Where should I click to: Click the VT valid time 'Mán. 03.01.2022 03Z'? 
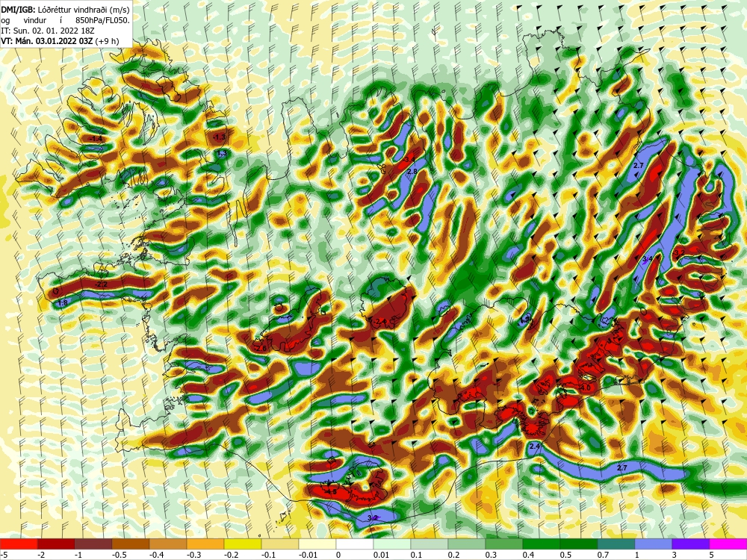coord(53,41)
